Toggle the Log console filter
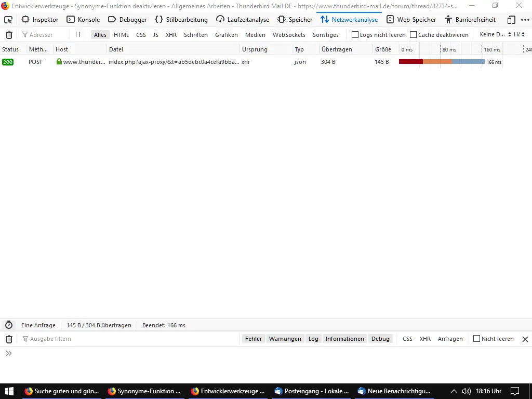This screenshot has width=532, height=399. pyautogui.click(x=313, y=339)
